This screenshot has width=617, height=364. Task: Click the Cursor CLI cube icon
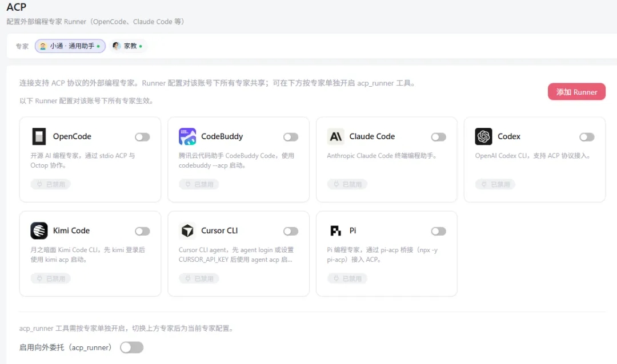click(x=187, y=230)
